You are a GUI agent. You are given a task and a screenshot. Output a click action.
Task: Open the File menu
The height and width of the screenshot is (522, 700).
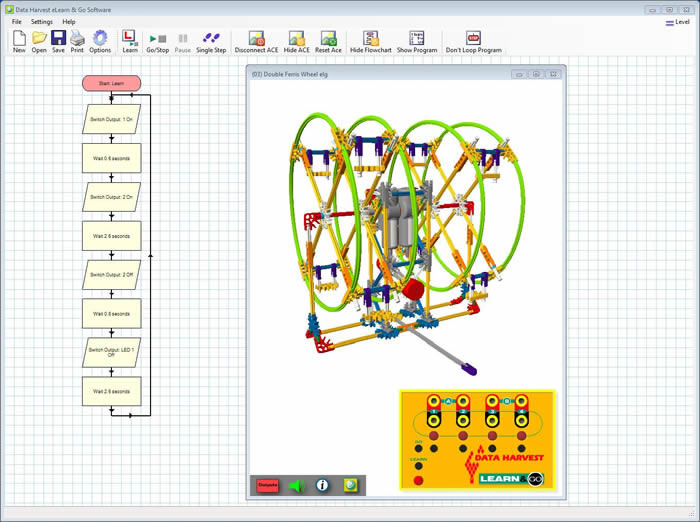(17, 21)
